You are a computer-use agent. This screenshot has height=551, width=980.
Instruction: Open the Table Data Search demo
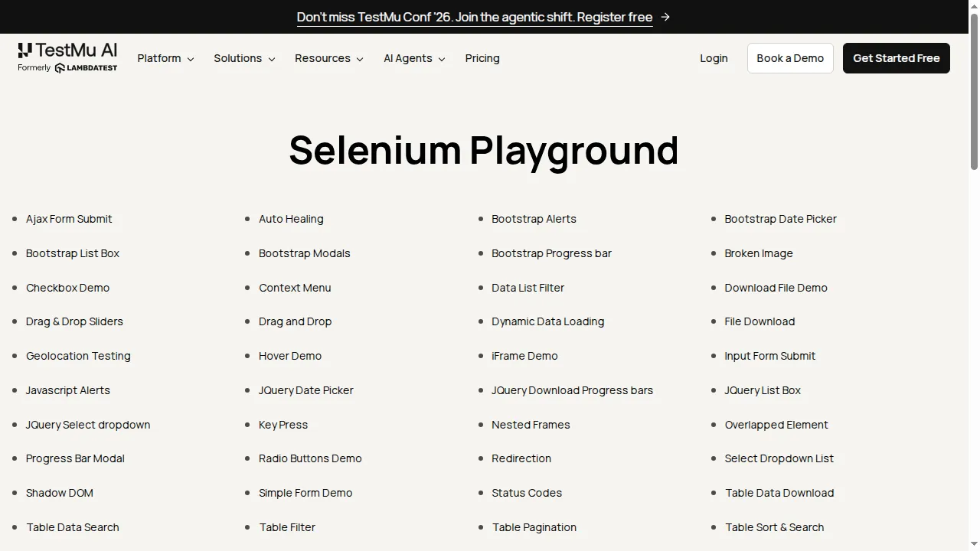pos(73,527)
